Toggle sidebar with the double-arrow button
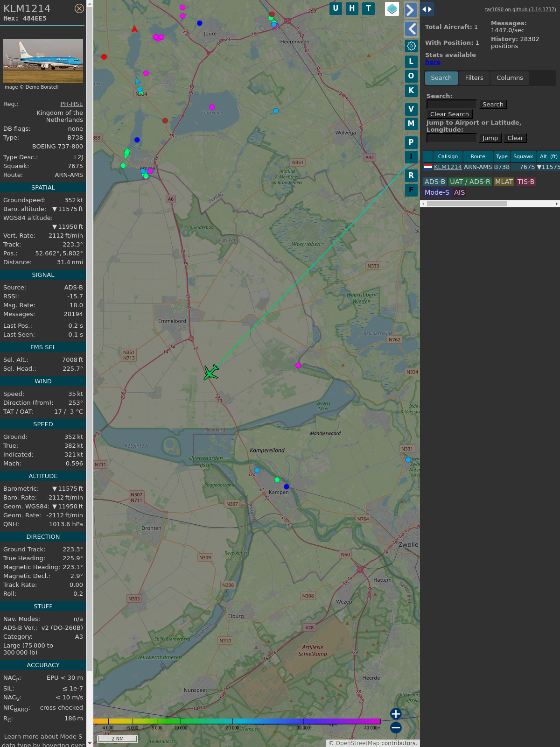The image size is (560, 747). (x=427, y=9)
